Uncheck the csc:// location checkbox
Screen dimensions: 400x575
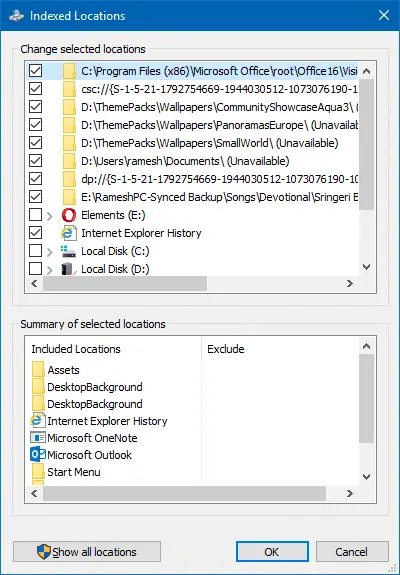(x=36, y=89)
